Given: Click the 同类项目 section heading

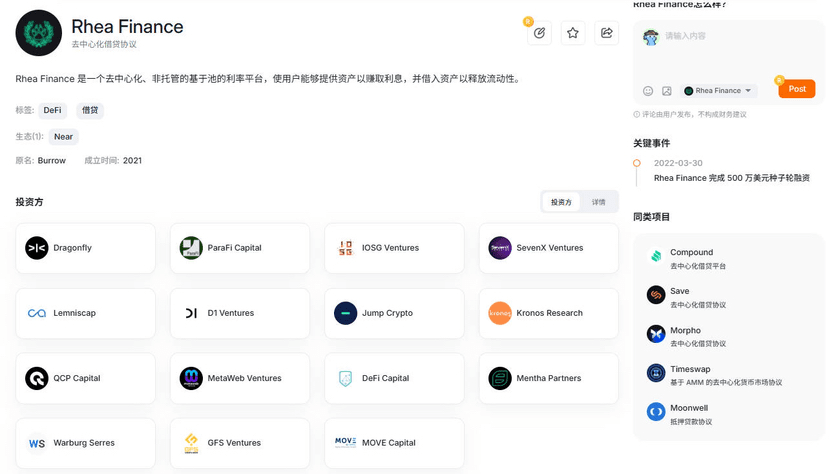Looking at the screenshot, I should tap(651, 217).
